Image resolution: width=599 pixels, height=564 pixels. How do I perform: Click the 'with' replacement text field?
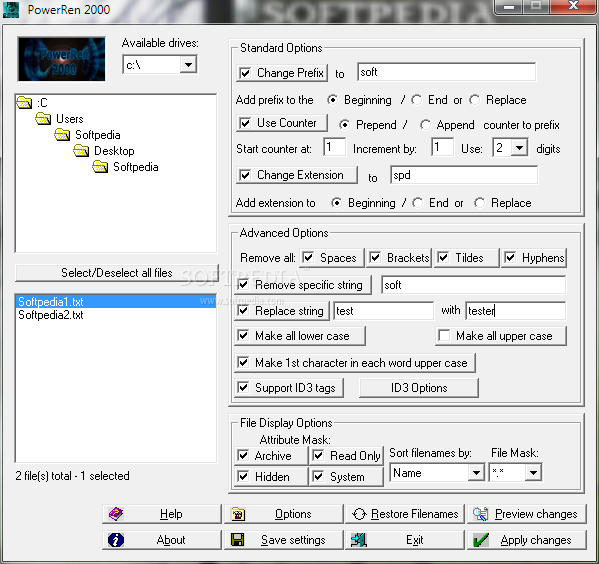point(515,311)
